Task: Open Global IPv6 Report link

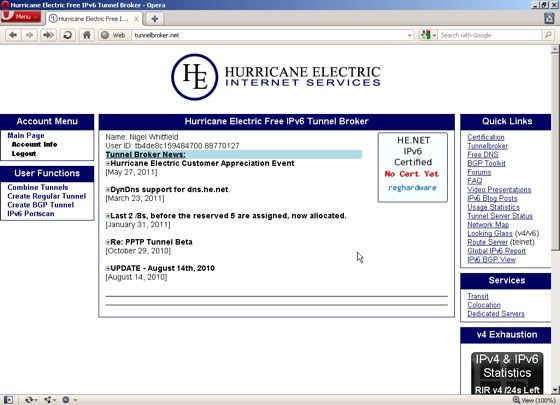Action: point(496,251)
